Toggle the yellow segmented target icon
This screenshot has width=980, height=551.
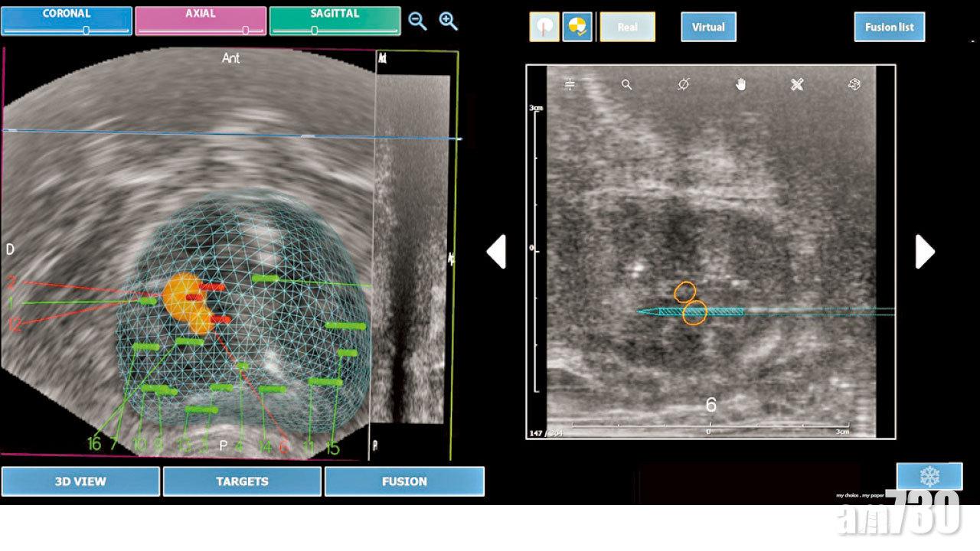[577, 27]
